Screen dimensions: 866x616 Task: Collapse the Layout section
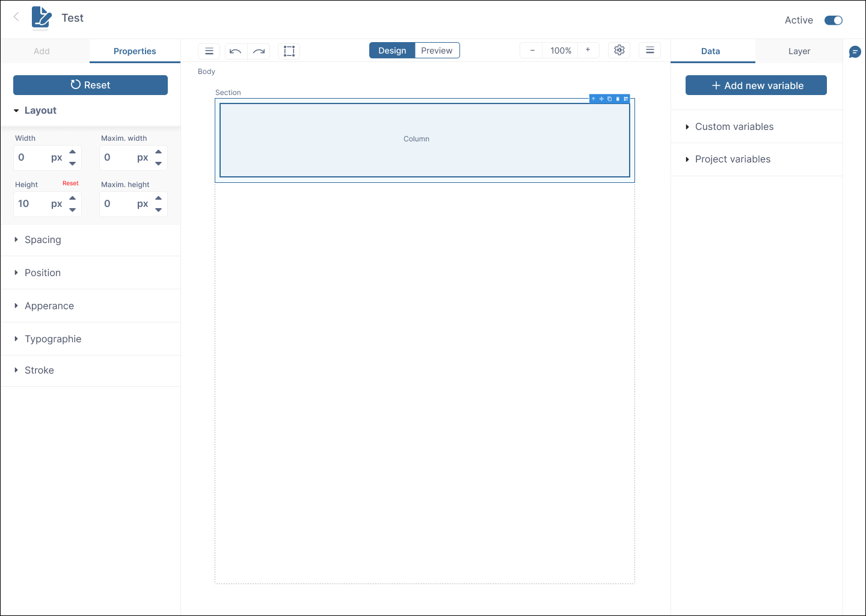[90, 111]
